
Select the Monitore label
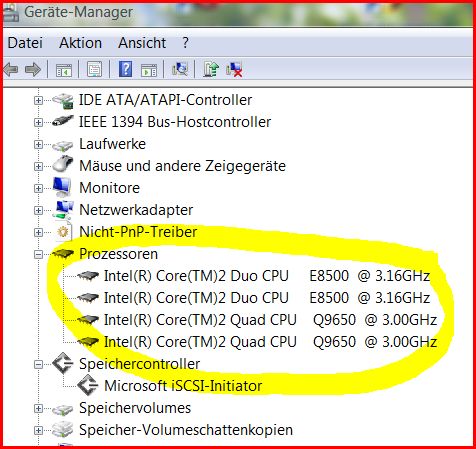tap(109, 188)
